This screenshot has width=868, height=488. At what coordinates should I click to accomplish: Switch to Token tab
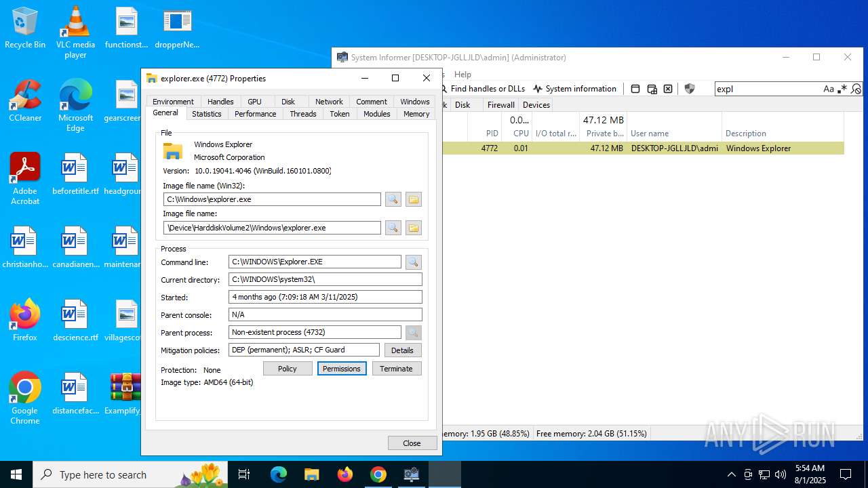(x=340, y=114)
